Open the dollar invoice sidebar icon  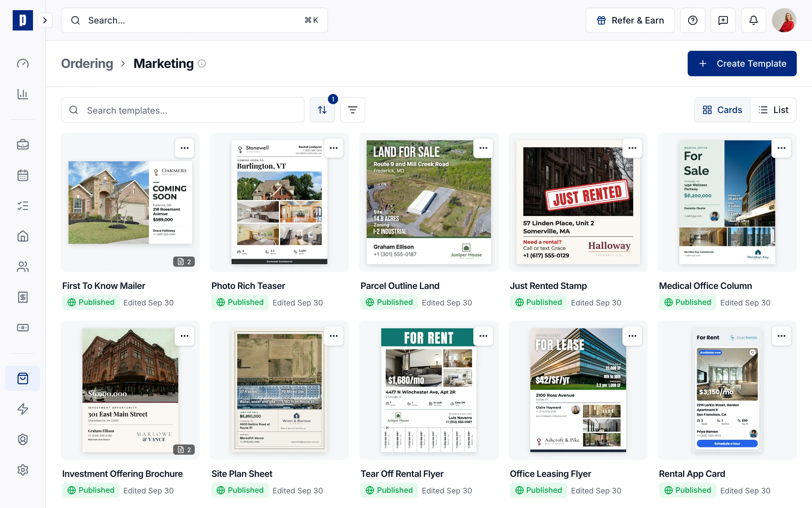click(x=23, y=297)
